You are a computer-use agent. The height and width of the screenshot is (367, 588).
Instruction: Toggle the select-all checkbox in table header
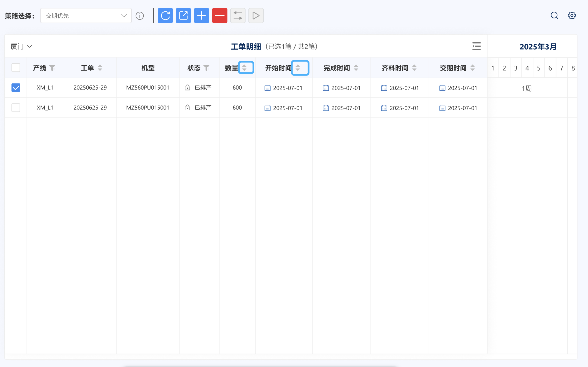(16, 68)
